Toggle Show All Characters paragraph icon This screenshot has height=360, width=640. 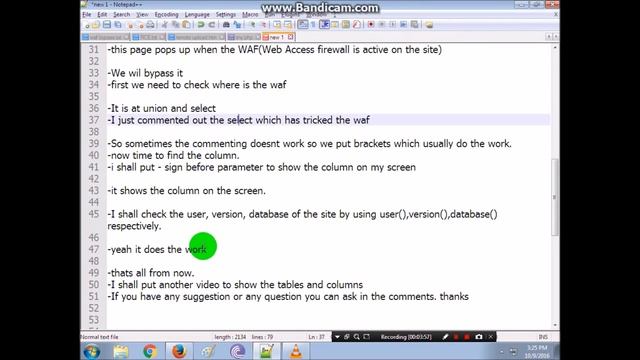pyautogui.click(x=313, y=25)
